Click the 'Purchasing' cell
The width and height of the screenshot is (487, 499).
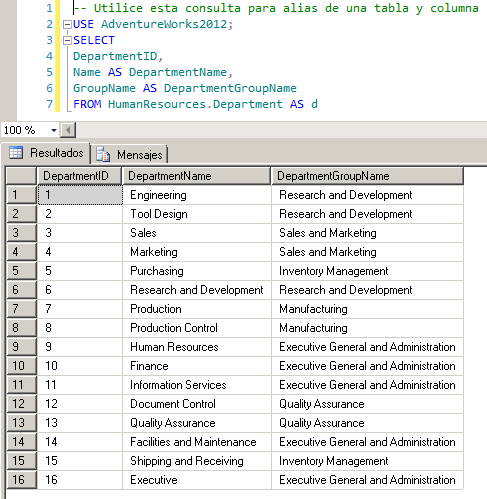pos(197,271)
